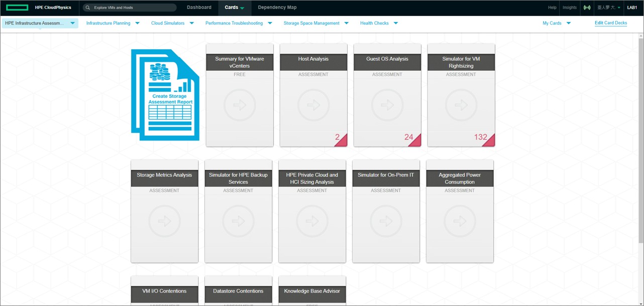This screenshot has height=306, width=644.
Task: Open the Guest OS Analysis card title
Action: coord(387,62)
